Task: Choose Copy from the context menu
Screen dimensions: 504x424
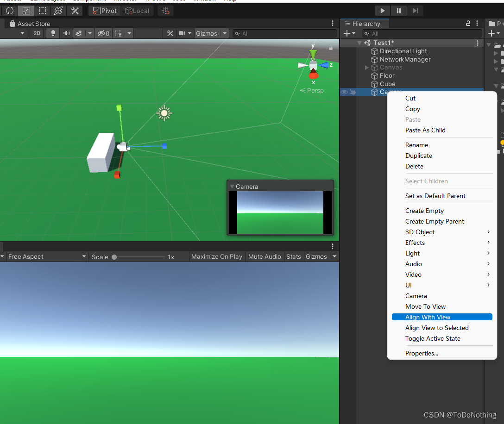Action: (442, 109)
